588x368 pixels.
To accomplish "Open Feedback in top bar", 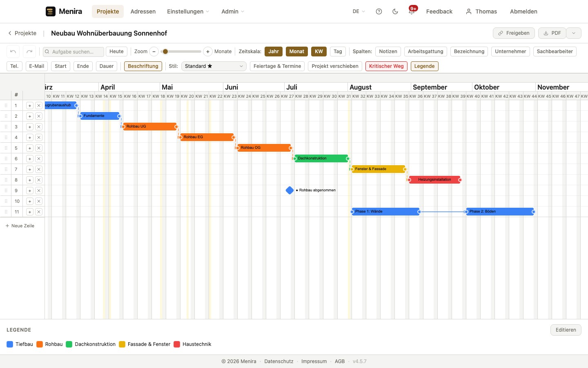I will pyautogui.click(x=439, y=11).
